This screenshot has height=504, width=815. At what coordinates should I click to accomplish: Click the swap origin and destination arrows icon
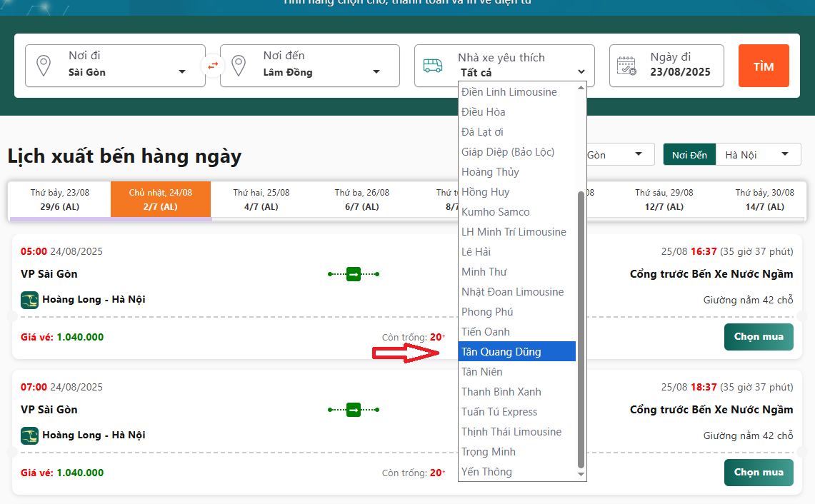213,66
